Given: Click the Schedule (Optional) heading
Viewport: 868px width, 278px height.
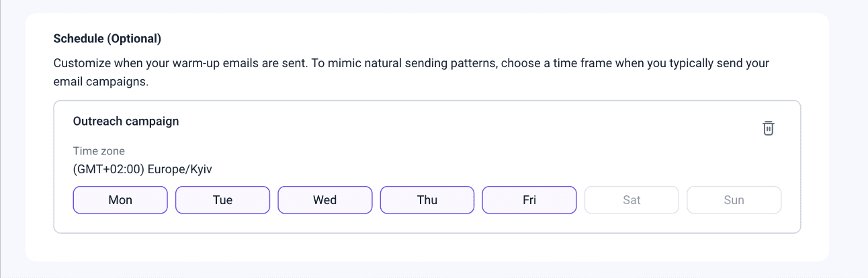Looking at the screenshot, I should coord(107,38).
